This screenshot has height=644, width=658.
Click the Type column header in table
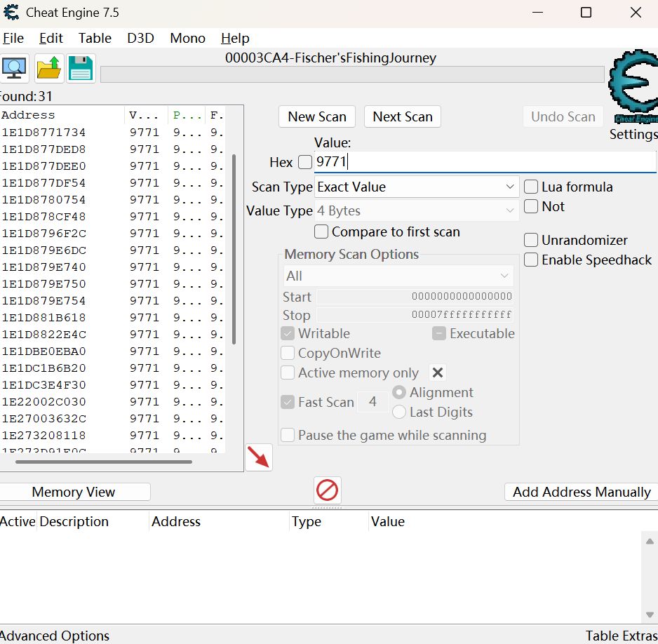pos(329,521)
